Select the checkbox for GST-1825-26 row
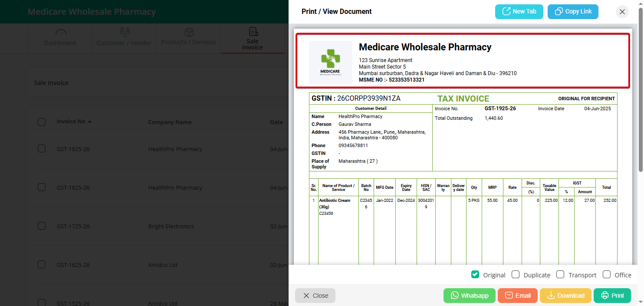The image size is (644, 306). click(x=42, y=187)
